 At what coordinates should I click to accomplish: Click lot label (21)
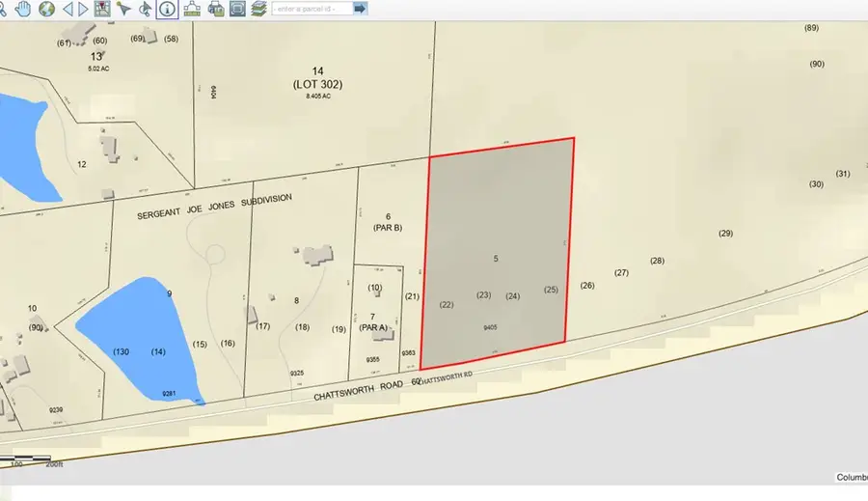(412, 296)
